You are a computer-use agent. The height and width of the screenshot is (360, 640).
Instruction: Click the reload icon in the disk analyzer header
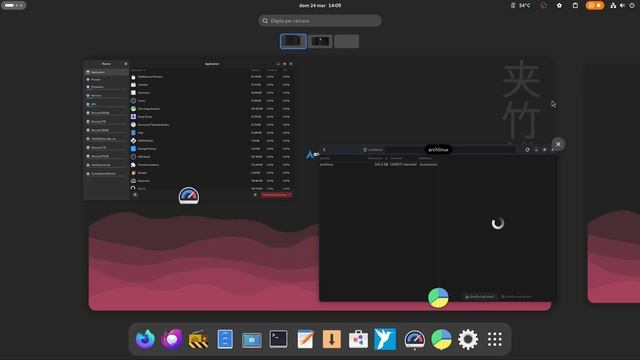click(527, 150)
